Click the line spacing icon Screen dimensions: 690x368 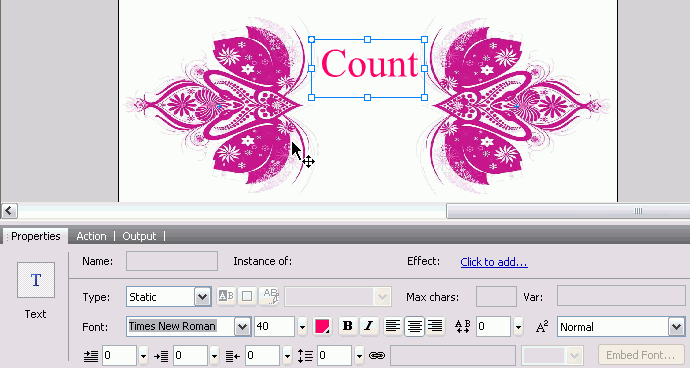click(305, 355)
